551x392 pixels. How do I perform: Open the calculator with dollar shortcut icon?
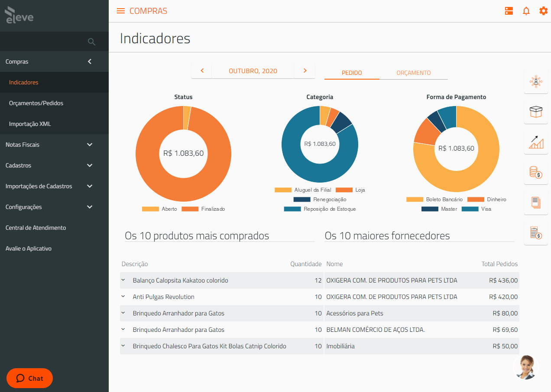[x=536, y=233]
